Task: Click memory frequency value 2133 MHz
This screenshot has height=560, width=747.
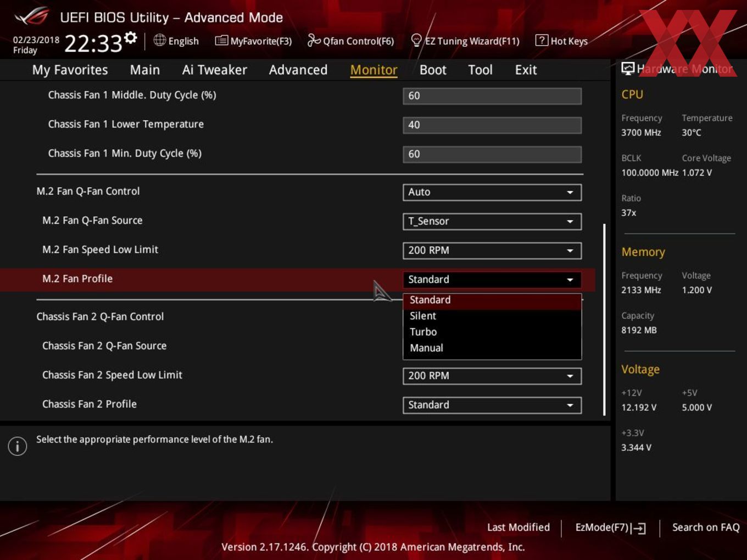Action: click(x=641, y=290)
